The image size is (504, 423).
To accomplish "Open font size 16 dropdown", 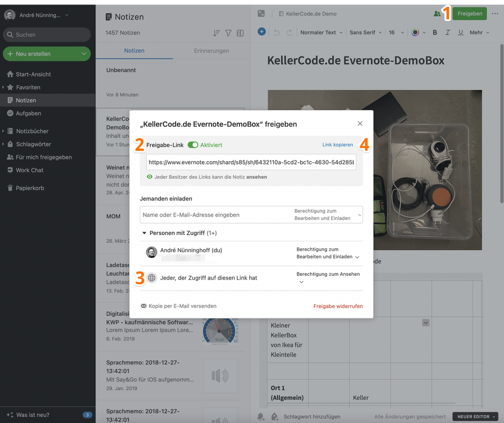I will pos(396,32).
